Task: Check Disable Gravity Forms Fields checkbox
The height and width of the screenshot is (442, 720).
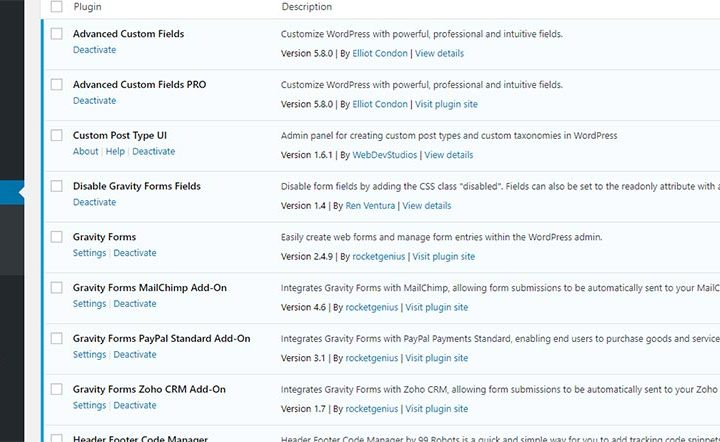Action: coord(56,186)
